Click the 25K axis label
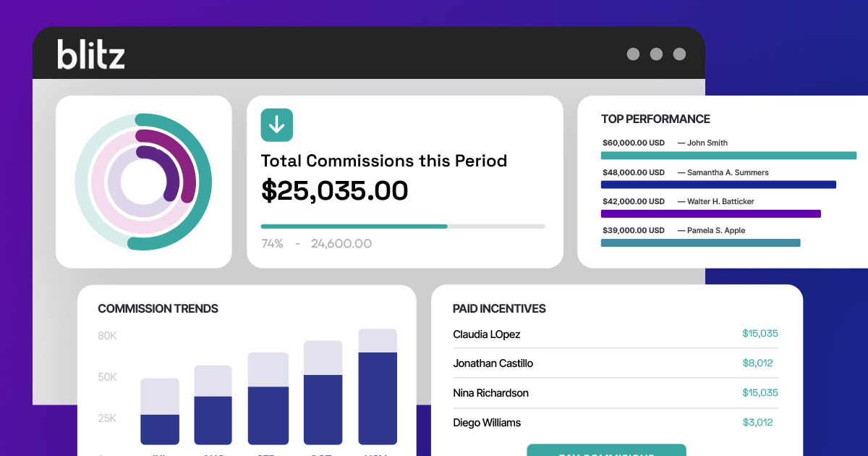Image resolution: width=868 pixels, height=456 pixels. (x=107, y=418)
